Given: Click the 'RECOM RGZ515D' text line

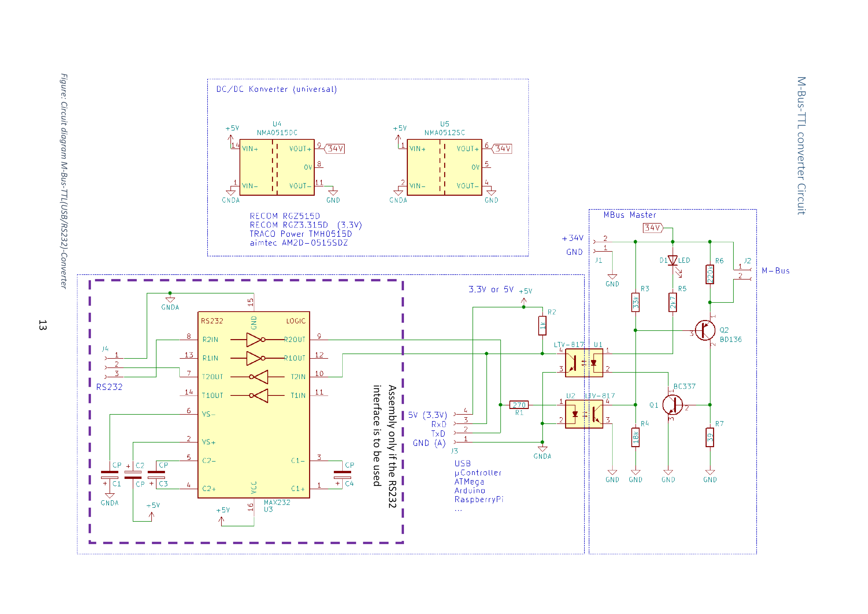Looking at the screenshot, I should [x=285, y=216].
